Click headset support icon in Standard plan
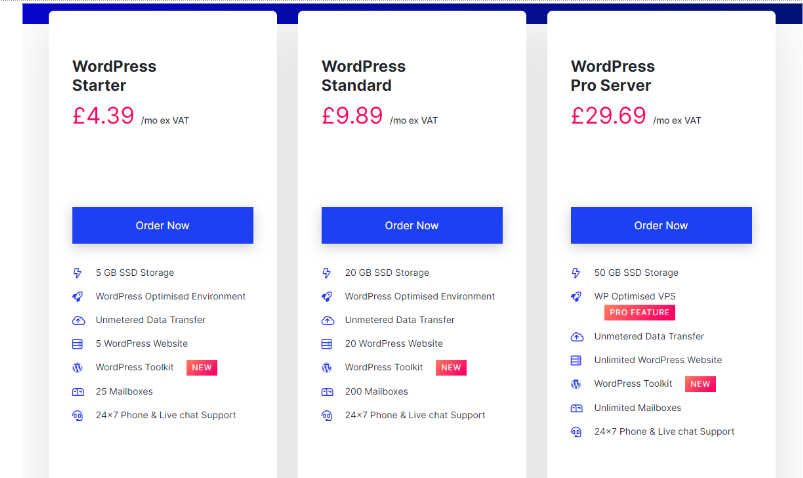 [327, 415]
